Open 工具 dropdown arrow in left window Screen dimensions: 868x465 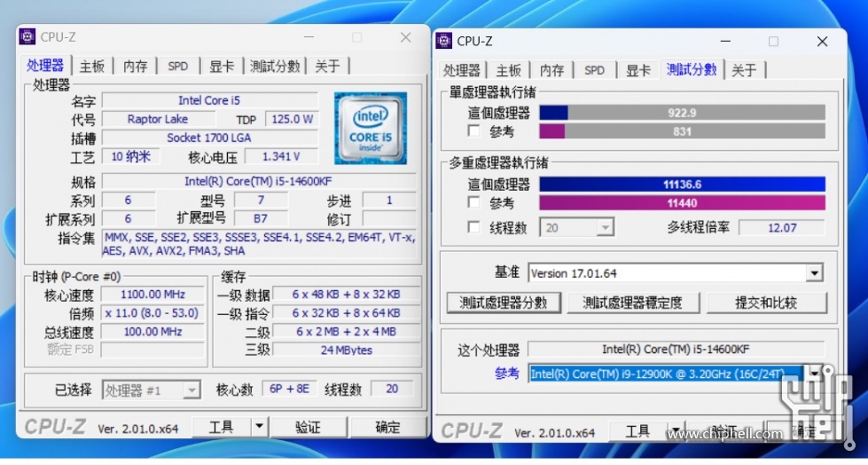[x=259, y=428]
